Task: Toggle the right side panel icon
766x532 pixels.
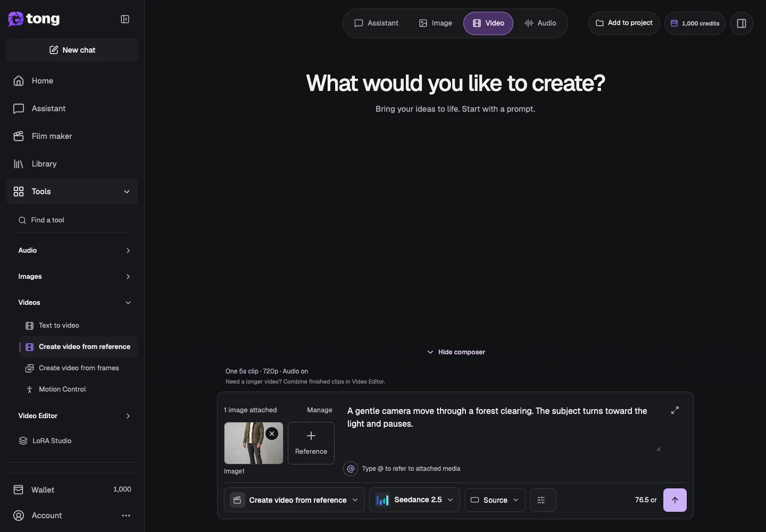Action: click(742, 23)
